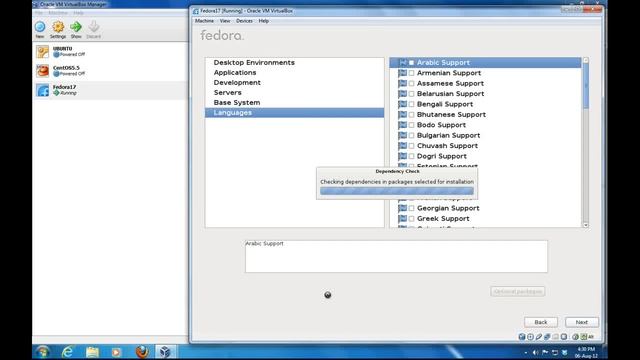Select the Base System category
640x360 pixels.
[x=294, y=102]
